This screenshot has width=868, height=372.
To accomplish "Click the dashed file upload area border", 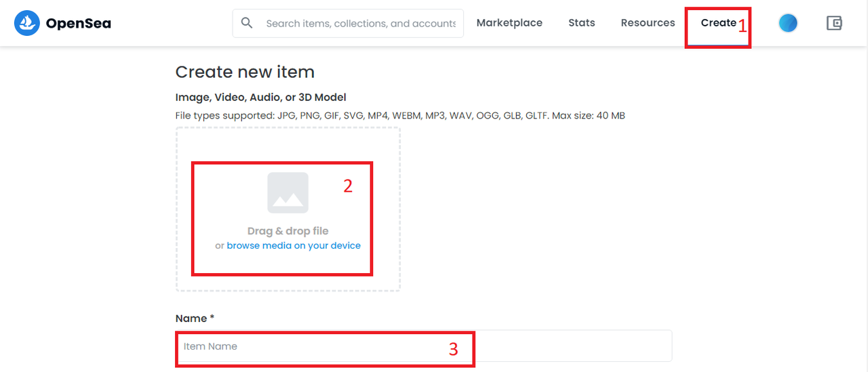I will tap(288, 209).
